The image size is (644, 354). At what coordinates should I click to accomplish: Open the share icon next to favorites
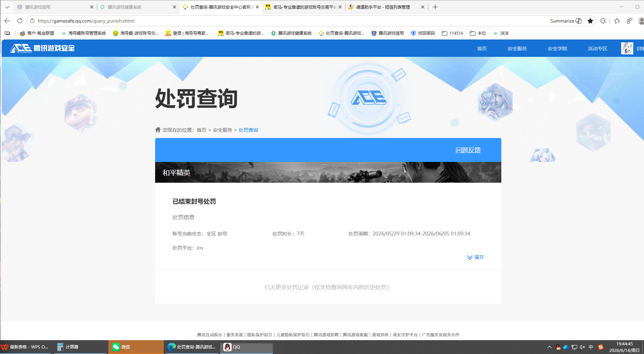[x=629, y=21]
